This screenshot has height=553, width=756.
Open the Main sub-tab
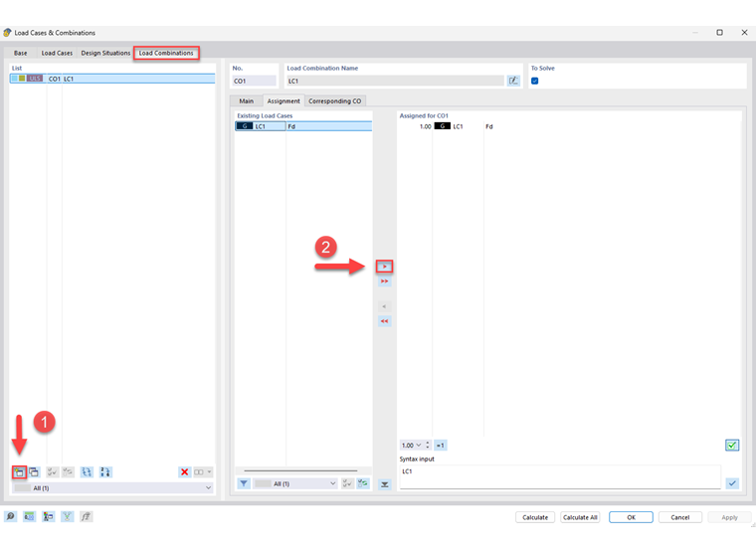[x=247, y=101]
